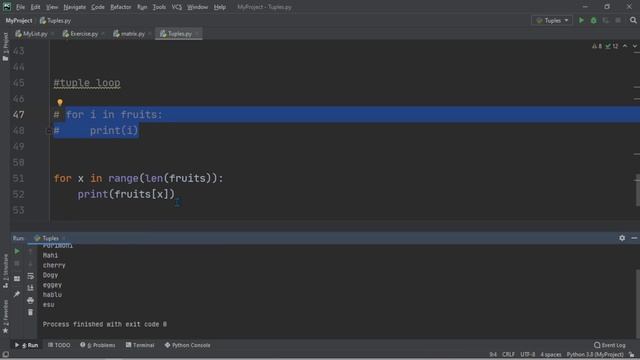
Task: Open the Navigate menu
Action: click(x=75, y=7)
